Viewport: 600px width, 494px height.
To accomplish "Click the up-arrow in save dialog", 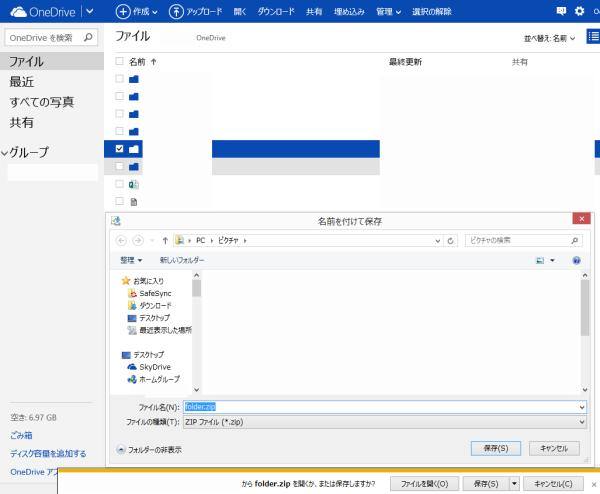I will click(x=164, y=241).
